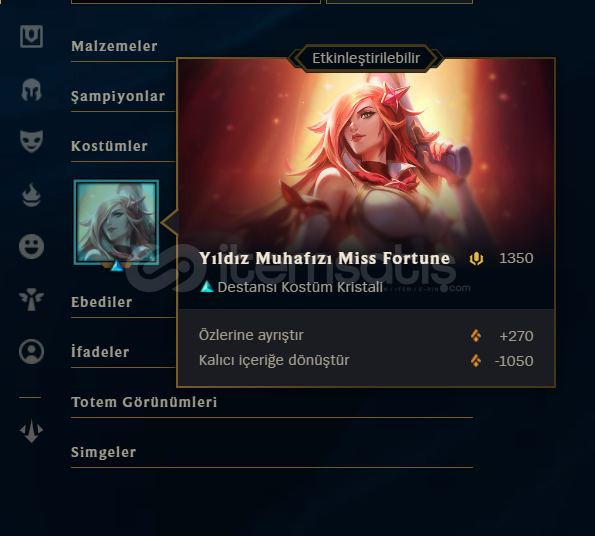Select the emotes smiley face icon
The height and width of the screenshot is (536, 595).
[x=31, y=247]
